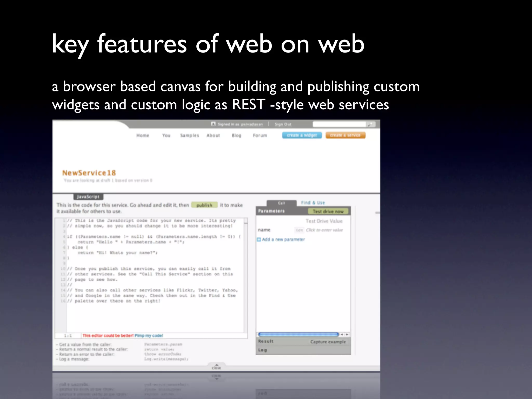
Task: Click the search magnifier icon
Action: 371,124
